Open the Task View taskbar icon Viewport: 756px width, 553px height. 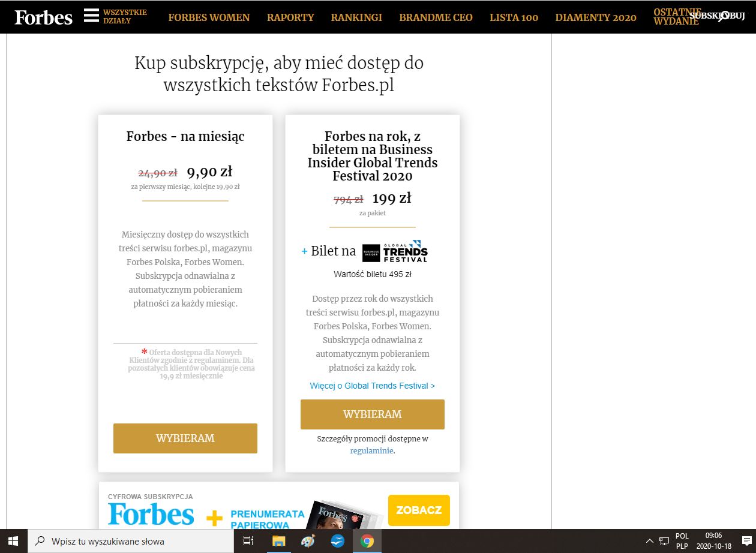248,541
